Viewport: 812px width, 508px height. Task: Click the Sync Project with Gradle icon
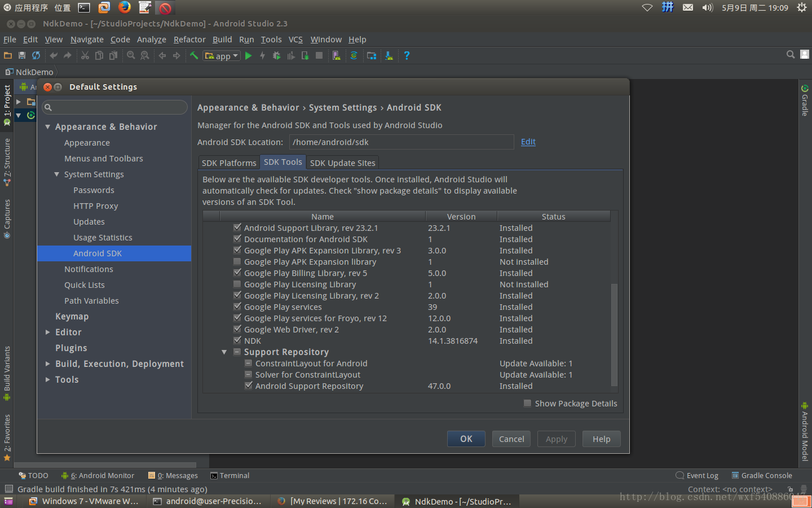[354, 55]
